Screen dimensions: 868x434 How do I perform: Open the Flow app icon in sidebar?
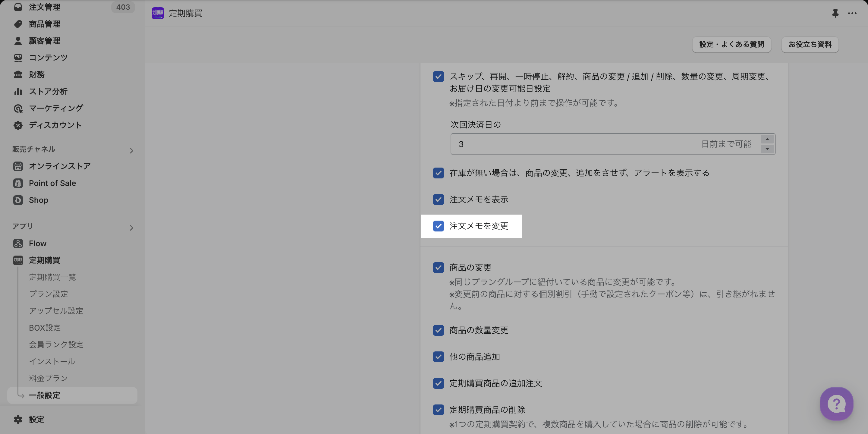click(18, 243)
